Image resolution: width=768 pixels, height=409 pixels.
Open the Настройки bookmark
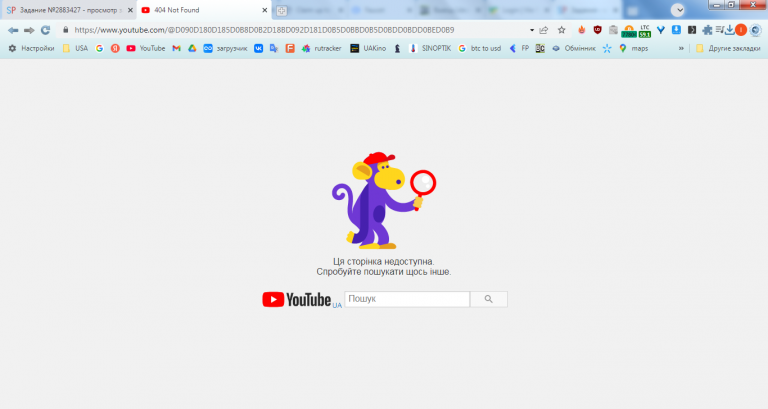click(31, 48)
